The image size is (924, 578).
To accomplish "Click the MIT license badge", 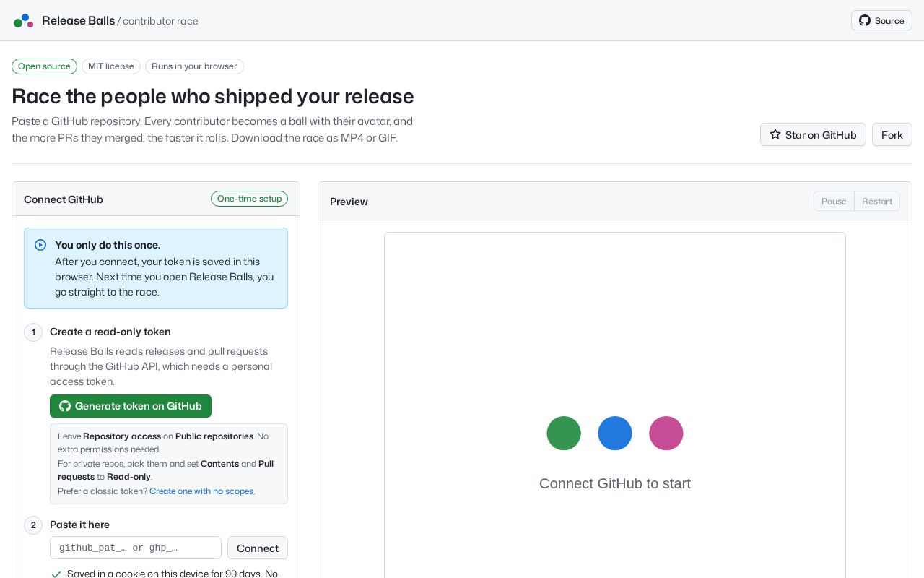I will point(111,66).
